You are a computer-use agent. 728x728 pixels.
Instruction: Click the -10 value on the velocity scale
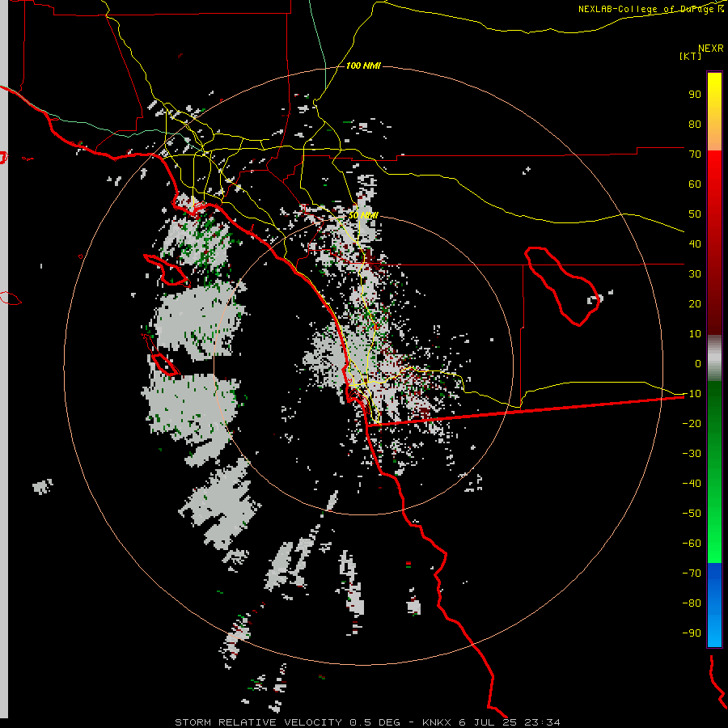coord(692,394)
